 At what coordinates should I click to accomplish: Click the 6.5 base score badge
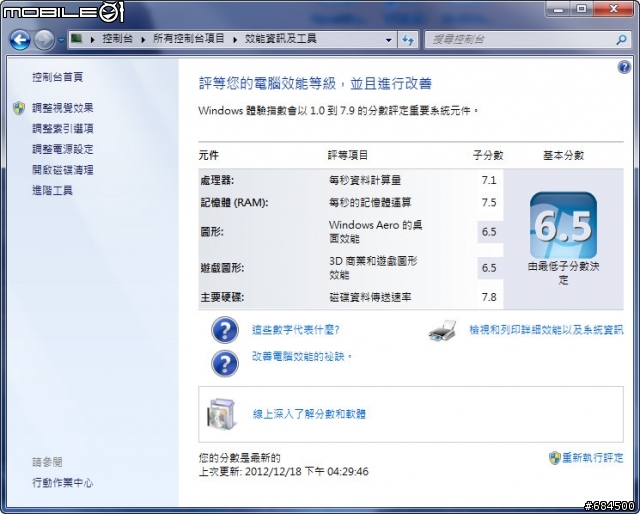(563, 225)
